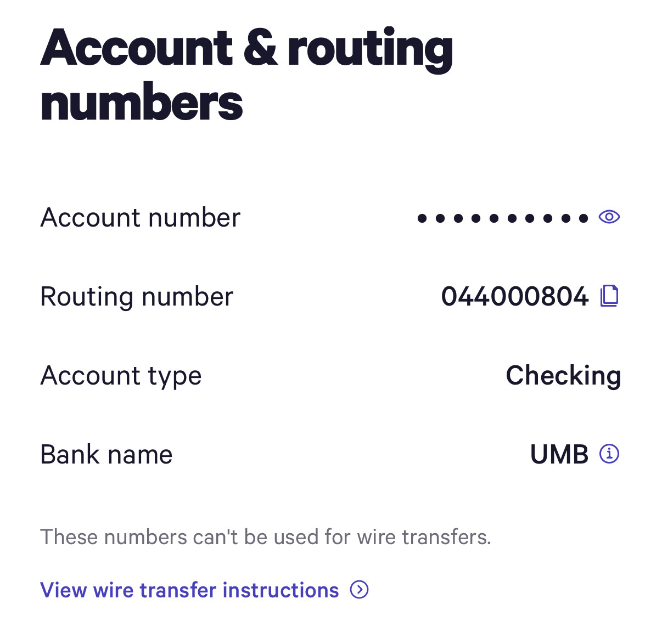
Task: Copy the routing number to clipboard
Action: tap(609, 296)
